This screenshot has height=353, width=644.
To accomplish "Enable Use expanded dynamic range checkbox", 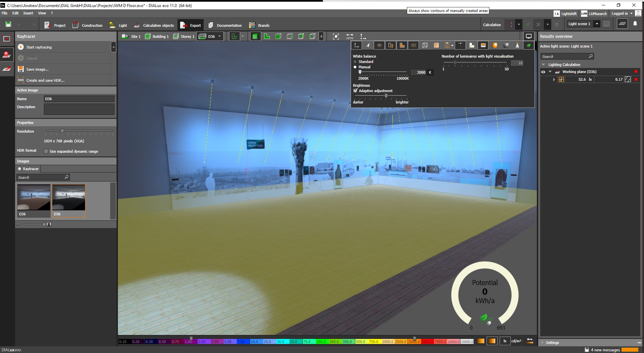I will click(x=46, y=151).
